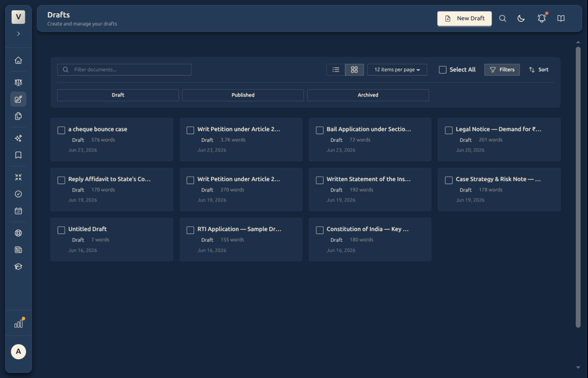Select the 270 words Writ Petition checkbox

point(190,180)
